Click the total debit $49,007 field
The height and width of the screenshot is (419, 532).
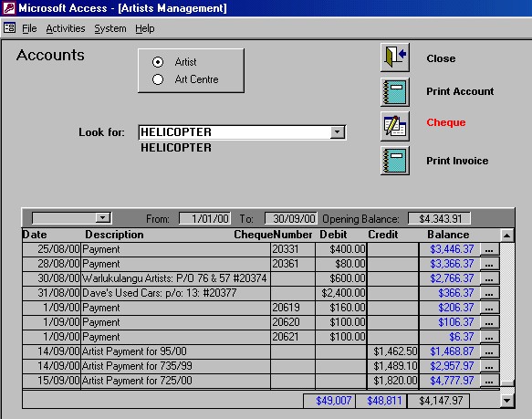tap(329, 401)
